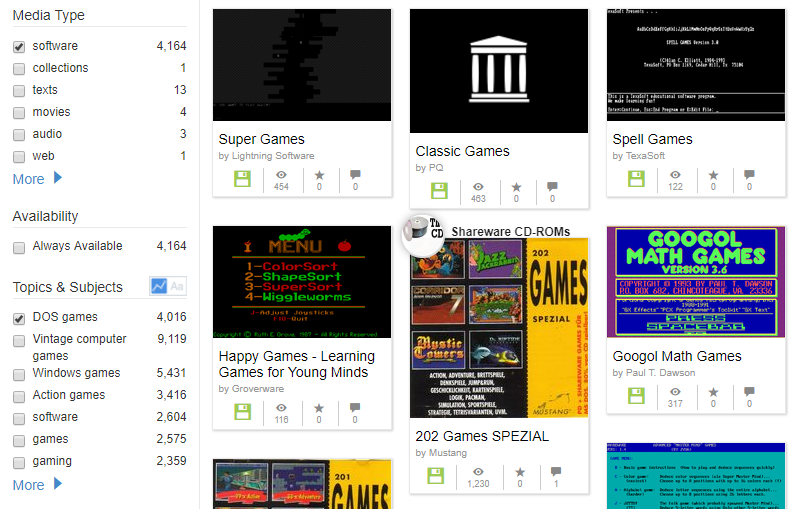The image size is (796, 509).
Task: Check the movies media type filter
Action: [x=19, y=113]
